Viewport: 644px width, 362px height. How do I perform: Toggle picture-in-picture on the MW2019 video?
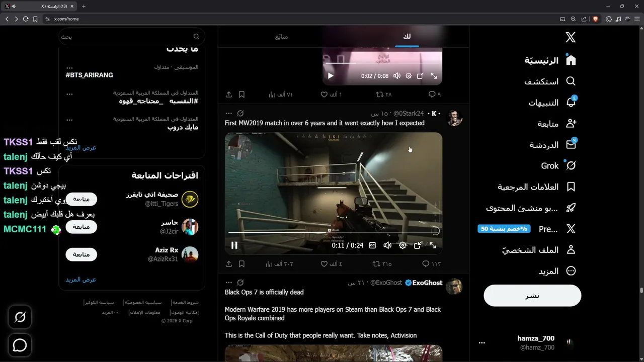click(x=418, y=245)
